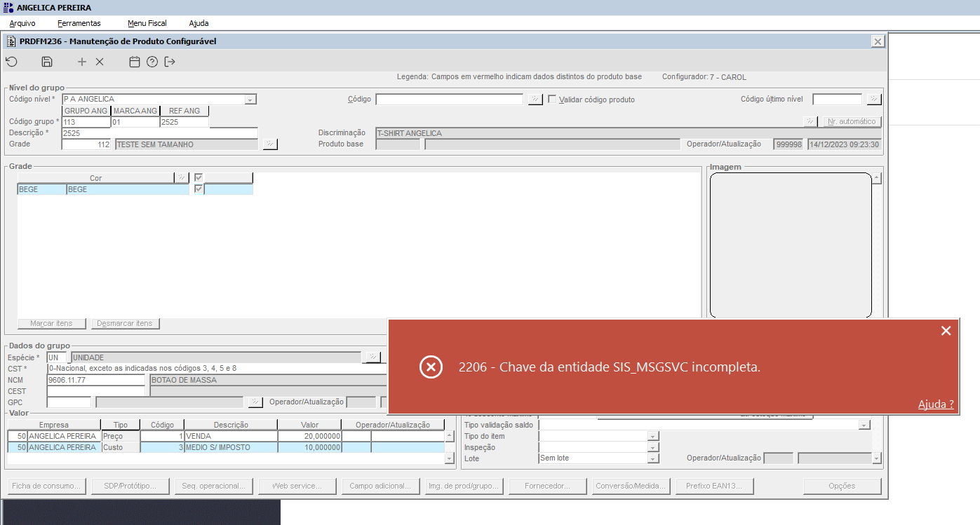Open lookup button next to Código field

pos(535,100)
